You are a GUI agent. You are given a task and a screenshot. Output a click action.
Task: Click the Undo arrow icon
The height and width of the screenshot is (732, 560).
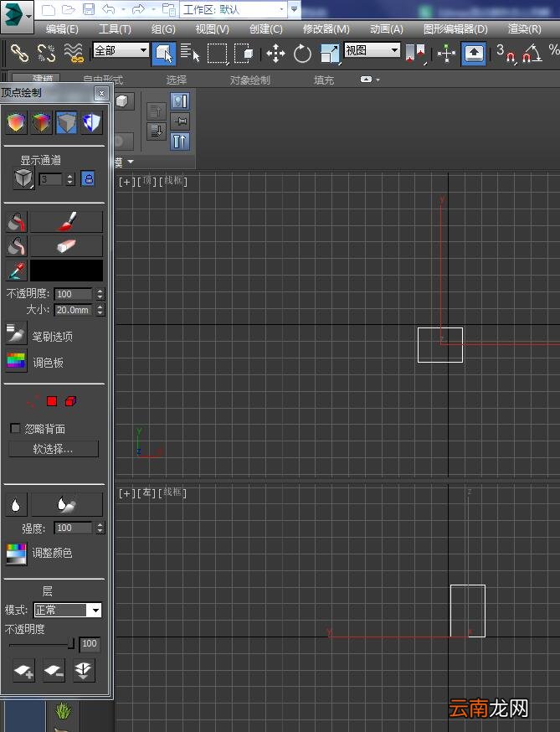(108, 9)
